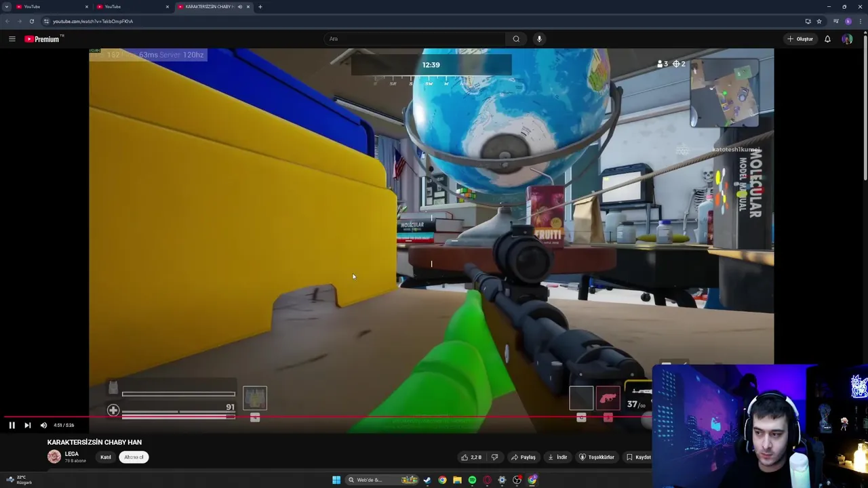
Task: Open Steam from the taskbar
Action: (x=427, y=480)
